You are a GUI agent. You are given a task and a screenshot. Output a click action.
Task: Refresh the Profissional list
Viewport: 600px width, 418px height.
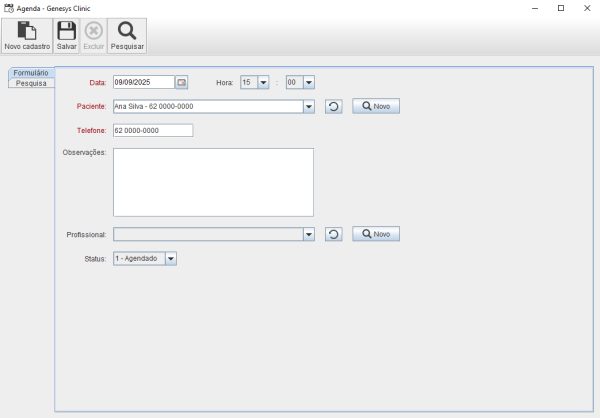[x=334, y=234]
